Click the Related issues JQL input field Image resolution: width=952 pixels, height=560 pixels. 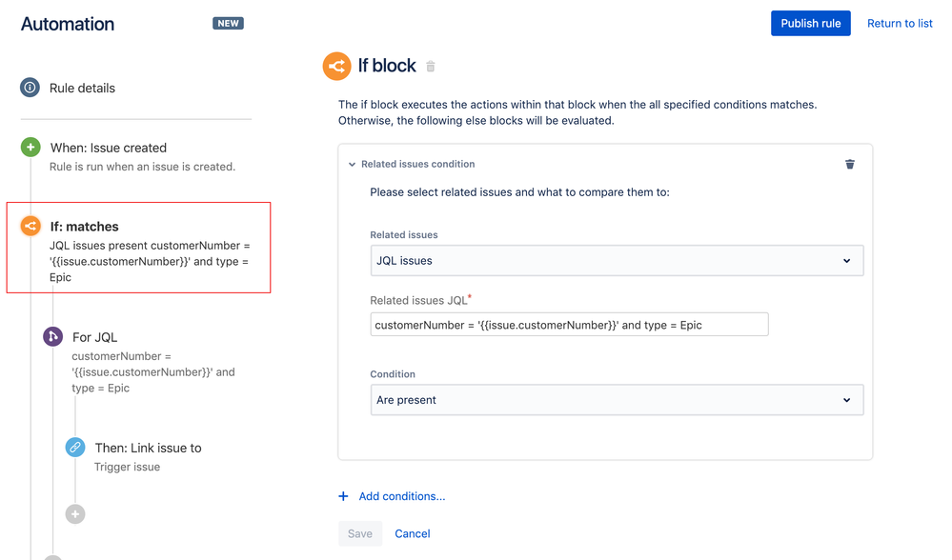click(570, 325)
